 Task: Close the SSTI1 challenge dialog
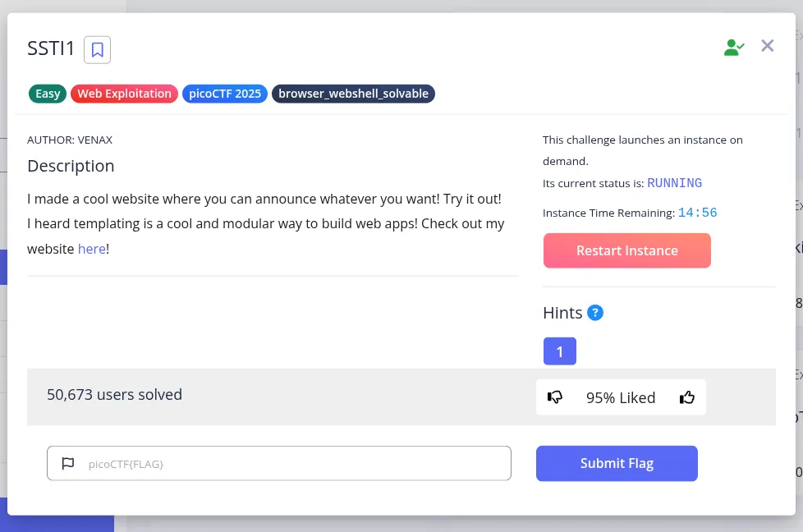click(768, 46)
